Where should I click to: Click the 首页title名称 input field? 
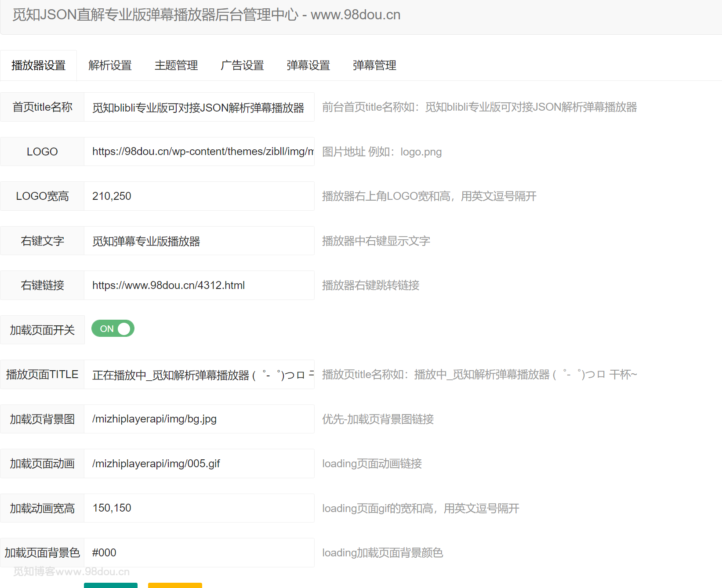click(199, 107)
